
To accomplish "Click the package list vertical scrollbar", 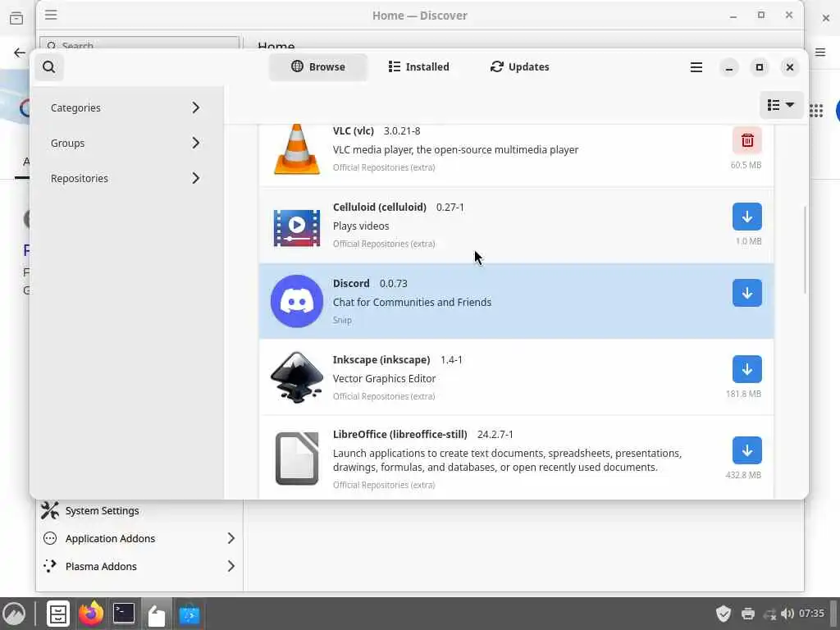I will click(x=805, y=249).
